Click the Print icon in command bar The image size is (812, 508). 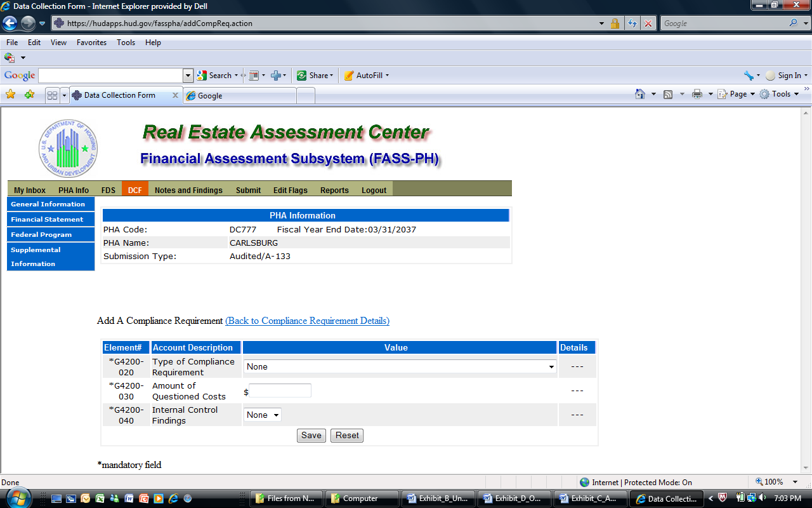tap(697, 94)
